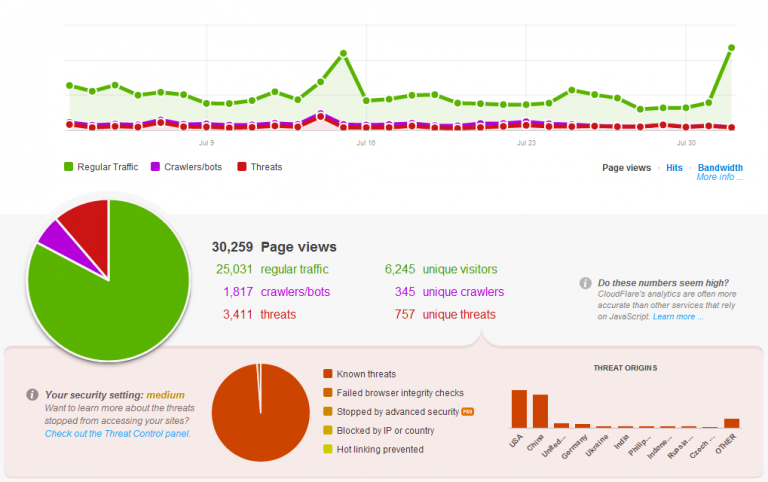
Task: Click the green Regular Traffic legend swatch
Action: point(69,167)
